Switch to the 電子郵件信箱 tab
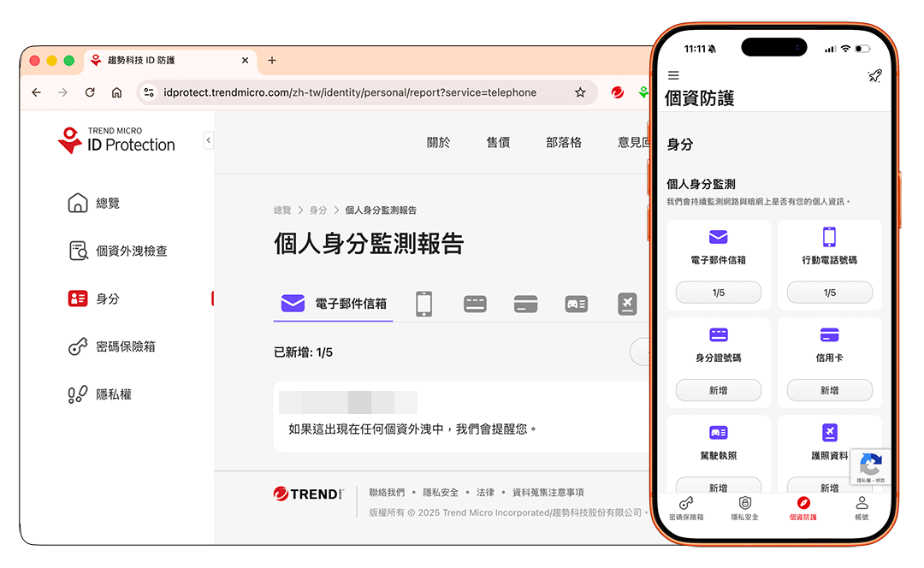The width and height of the screenshot is (924, 568). [333, 304]
